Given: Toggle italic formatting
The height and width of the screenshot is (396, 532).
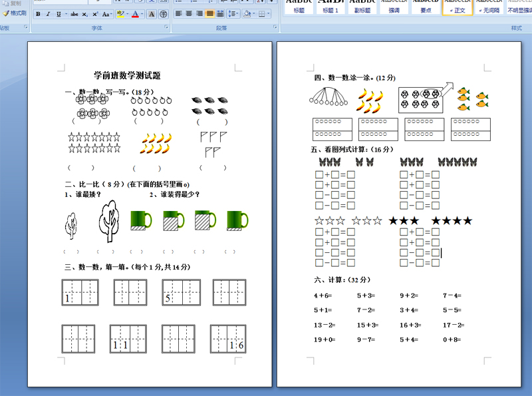Looking at the screenshot, I should click(x=48, y=14).
